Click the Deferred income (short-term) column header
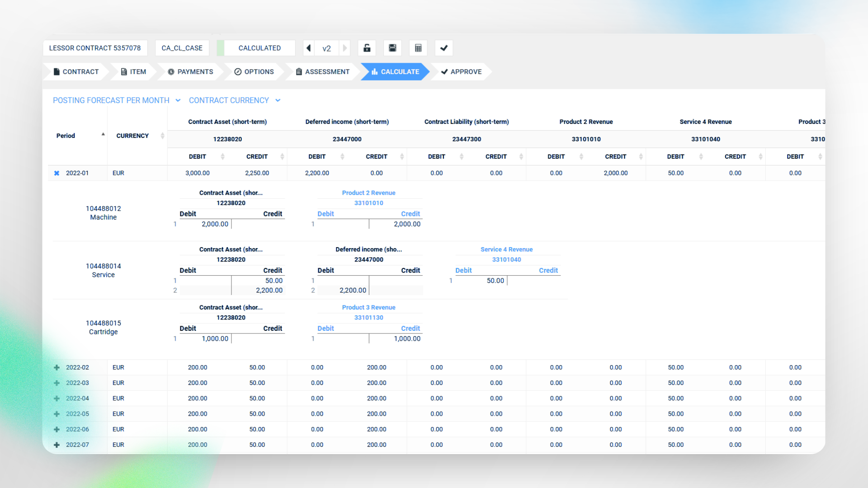 (347, 122)
